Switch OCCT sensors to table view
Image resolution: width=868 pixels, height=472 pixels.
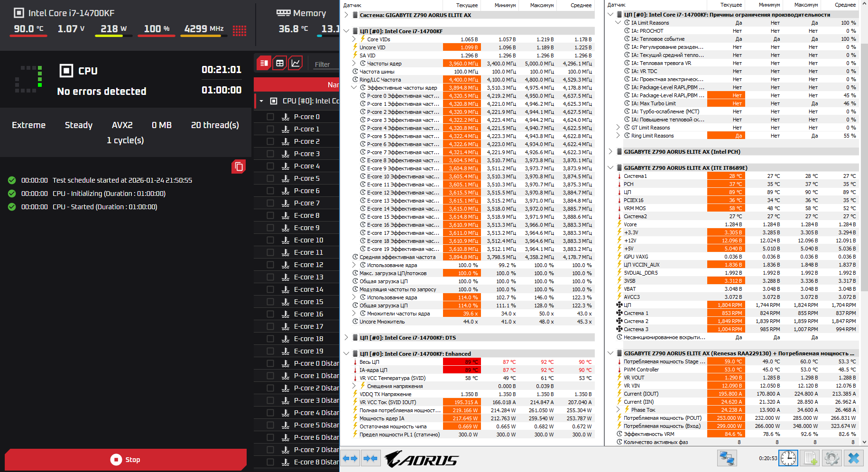pos(280,63)
